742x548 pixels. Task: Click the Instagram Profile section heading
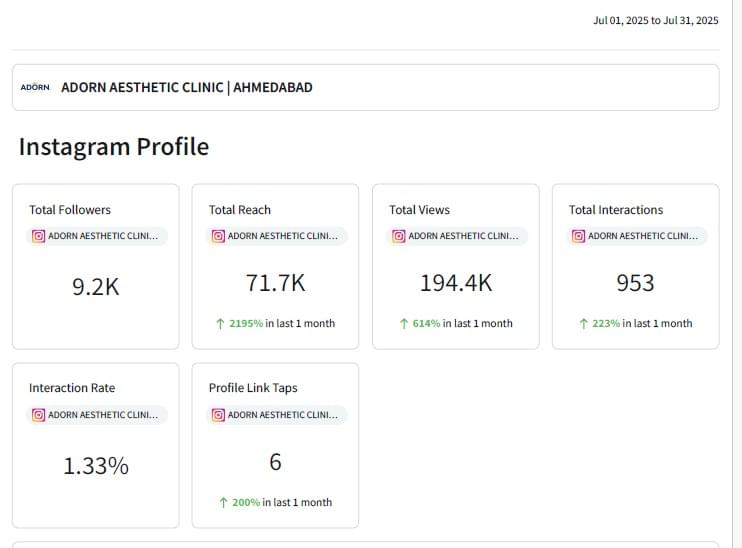(x=114, y=147)
